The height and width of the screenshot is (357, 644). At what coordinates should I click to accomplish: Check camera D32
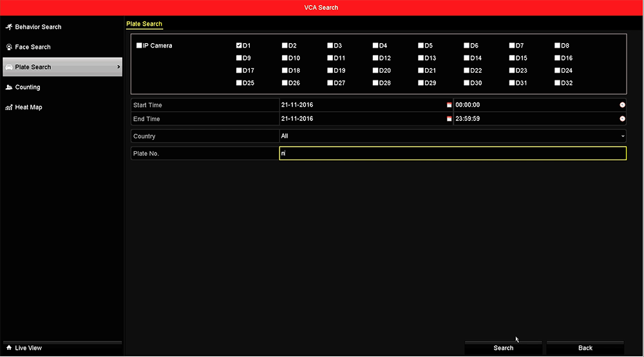(557, 83)
